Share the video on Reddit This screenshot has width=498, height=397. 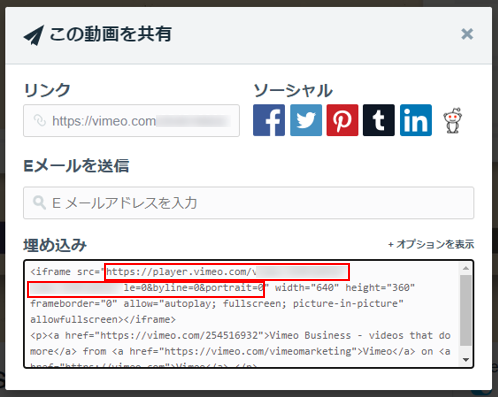click(x=452, y=120)
